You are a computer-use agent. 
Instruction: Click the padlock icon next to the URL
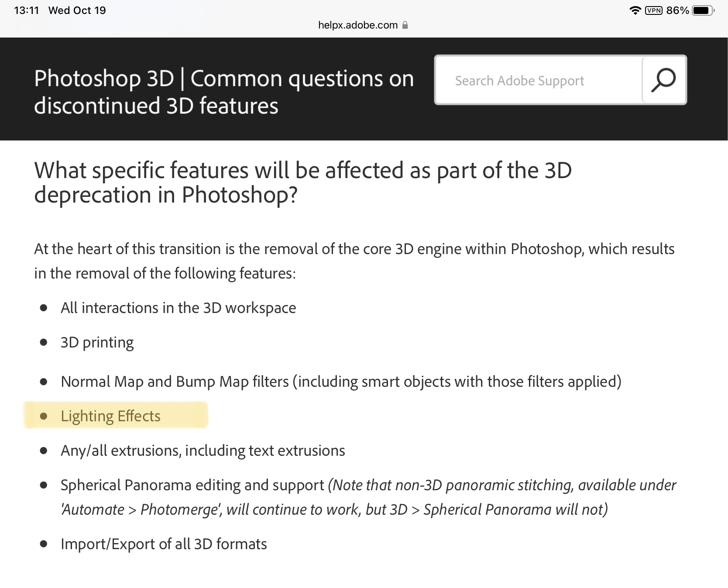pos(404,25)
